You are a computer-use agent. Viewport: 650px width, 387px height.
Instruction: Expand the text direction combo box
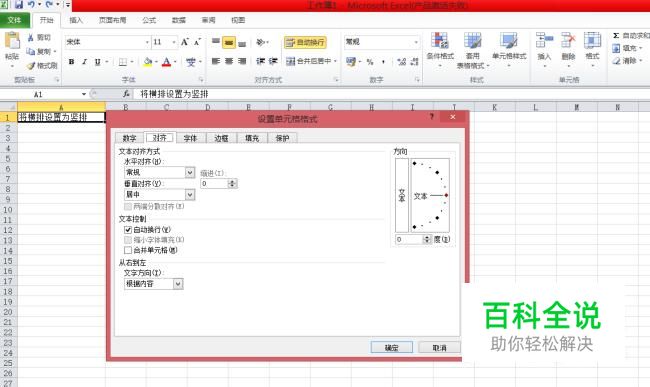[178, 284]
